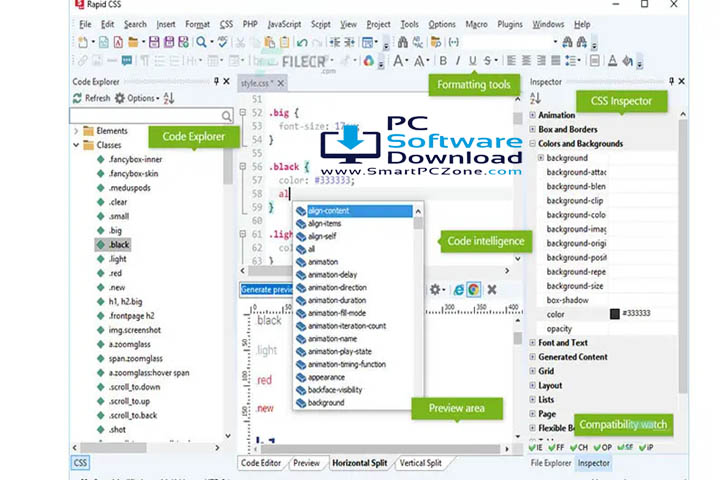Image resolution: width=720 pixels, height=480 pixels.
Task: Click the Find previous binoculars icon
Action: [x=567, y=42]
